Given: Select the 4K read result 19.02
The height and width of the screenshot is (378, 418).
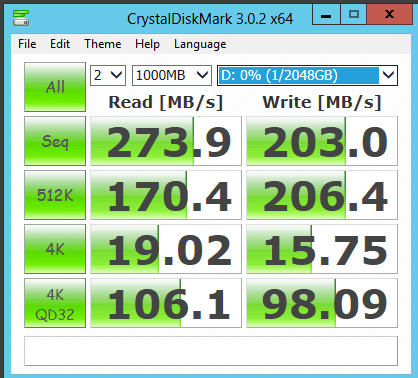Looking at the screenshot, I should click(166, 249).
